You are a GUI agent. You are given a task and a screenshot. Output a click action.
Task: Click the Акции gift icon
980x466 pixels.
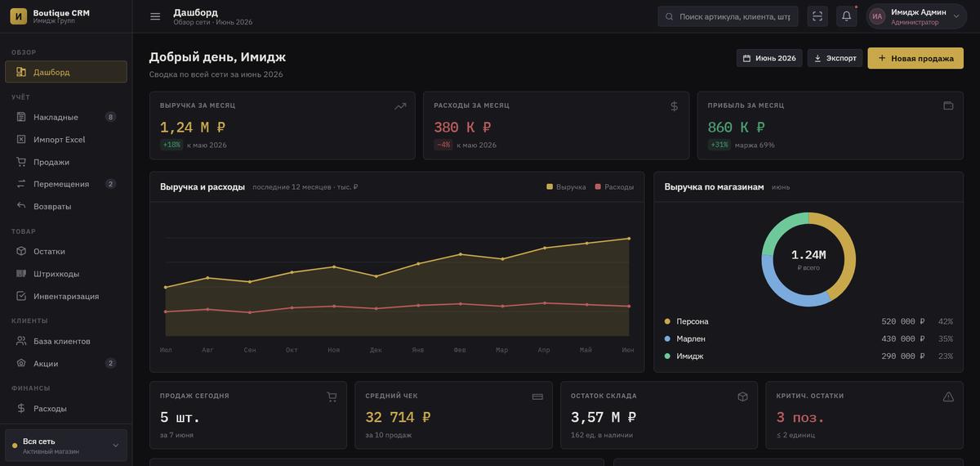coord(21,363)
